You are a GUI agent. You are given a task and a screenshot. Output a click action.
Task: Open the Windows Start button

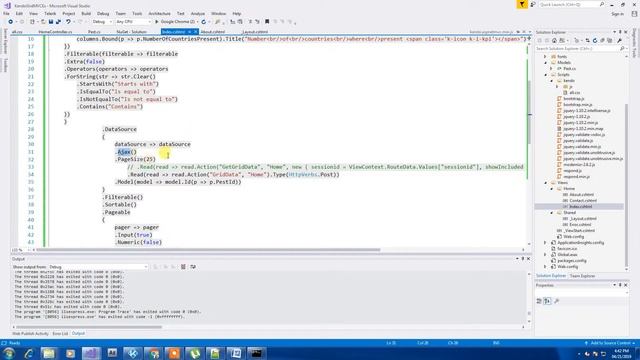pyautogui.click(x=9, y=353)
